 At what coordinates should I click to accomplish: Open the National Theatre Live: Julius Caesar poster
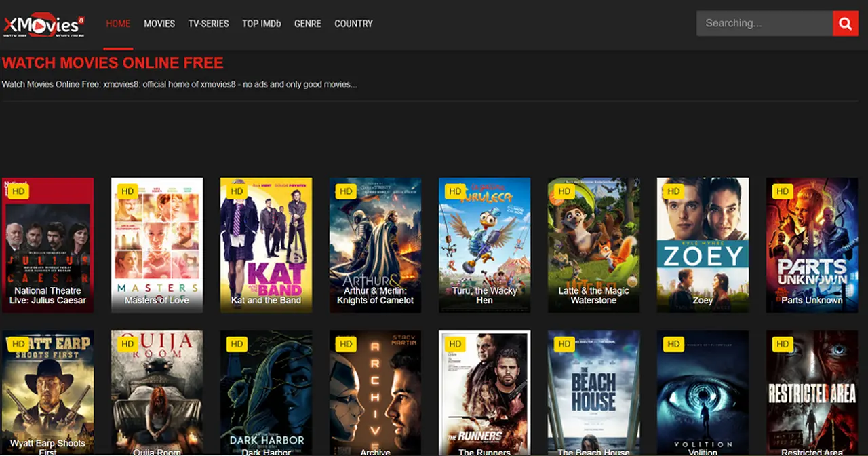click(47, 245)
